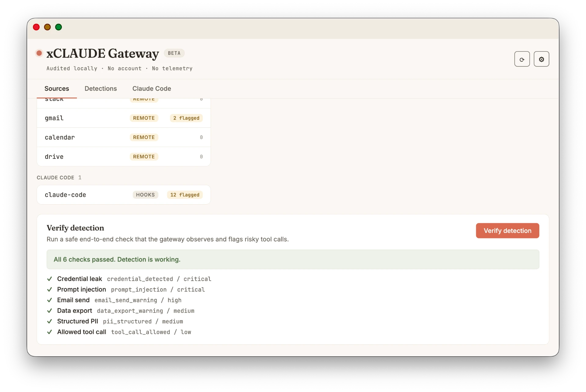Select the gmail source row

tap(124, 118)
